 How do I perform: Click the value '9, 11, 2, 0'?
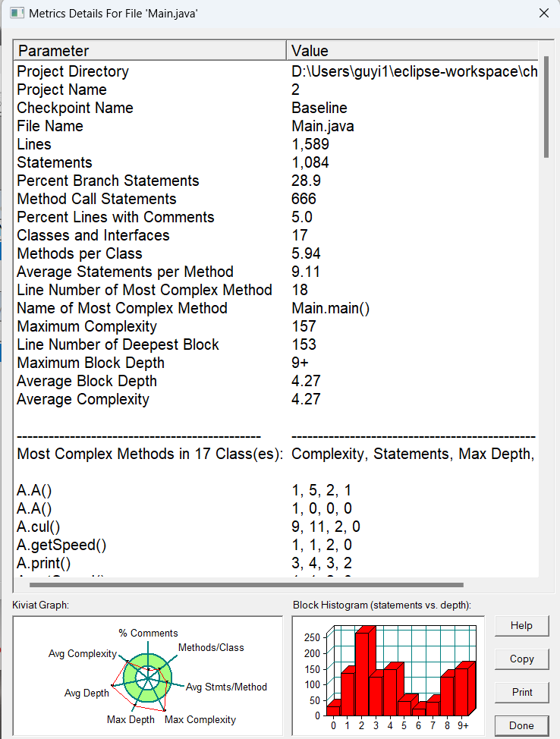(326, 527)
